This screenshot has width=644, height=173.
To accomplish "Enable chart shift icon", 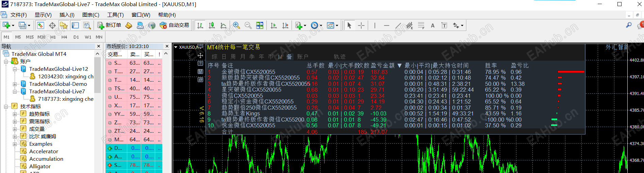I will coord(285,26).
